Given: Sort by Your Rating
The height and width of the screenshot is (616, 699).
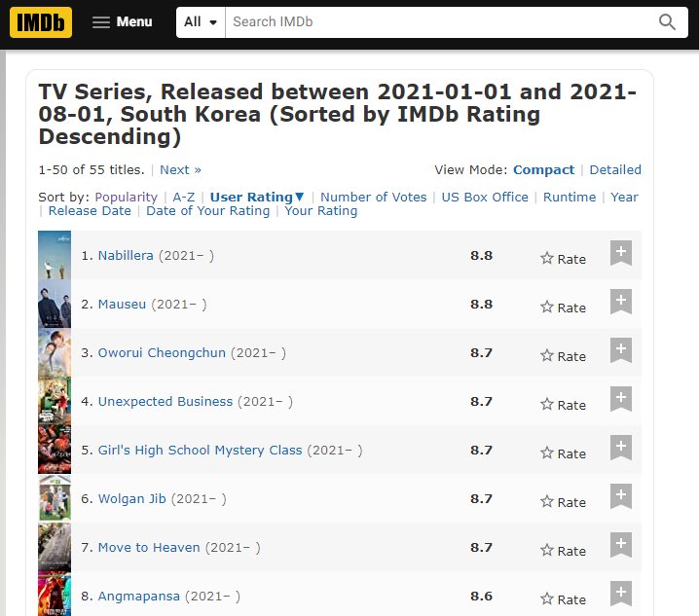Looking at the screenshot, I should tap(321, 211).
